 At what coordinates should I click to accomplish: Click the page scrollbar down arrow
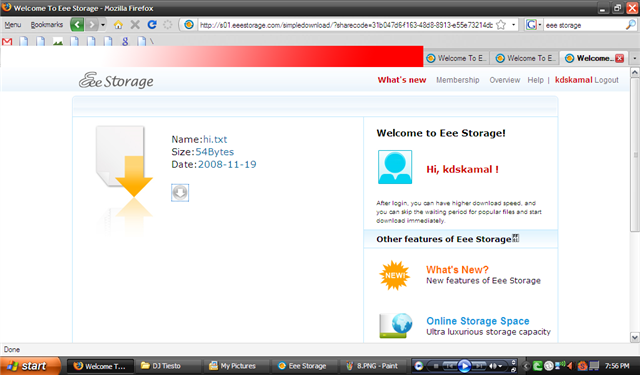(x=635, y=337)
